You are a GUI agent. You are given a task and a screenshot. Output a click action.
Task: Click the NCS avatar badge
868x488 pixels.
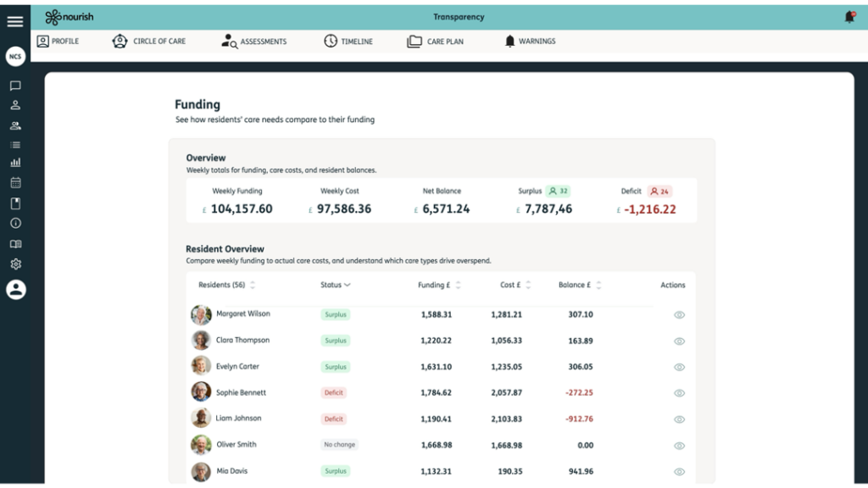click(15, 57)
